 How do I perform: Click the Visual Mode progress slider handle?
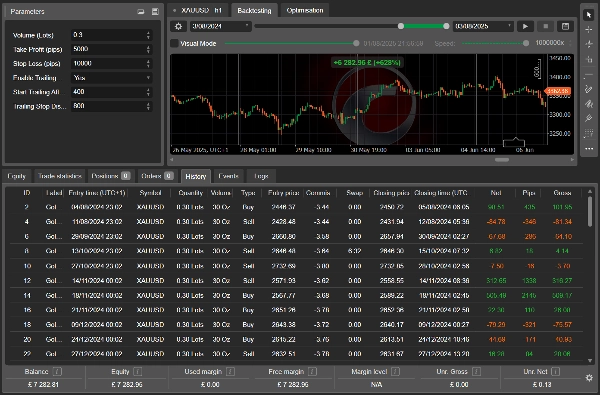356,43
